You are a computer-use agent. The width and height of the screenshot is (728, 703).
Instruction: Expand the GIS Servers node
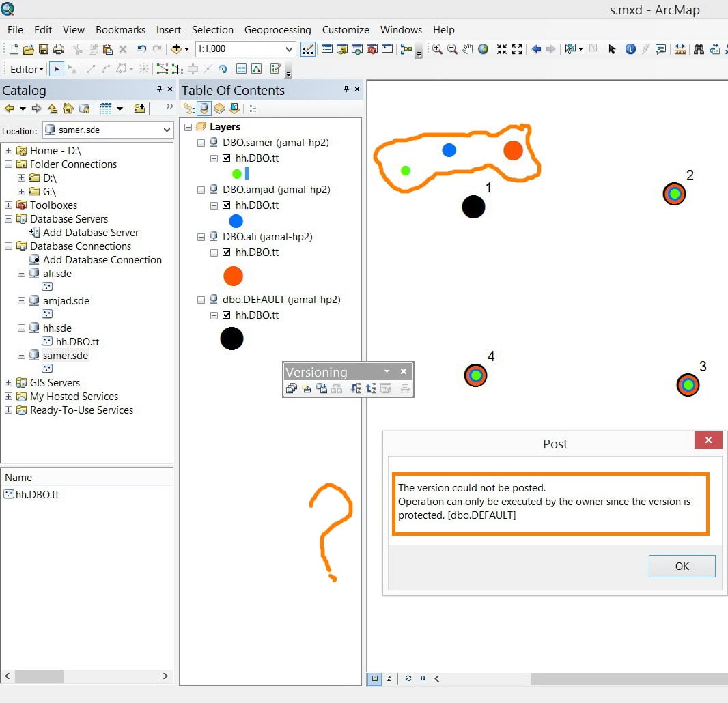8,382
